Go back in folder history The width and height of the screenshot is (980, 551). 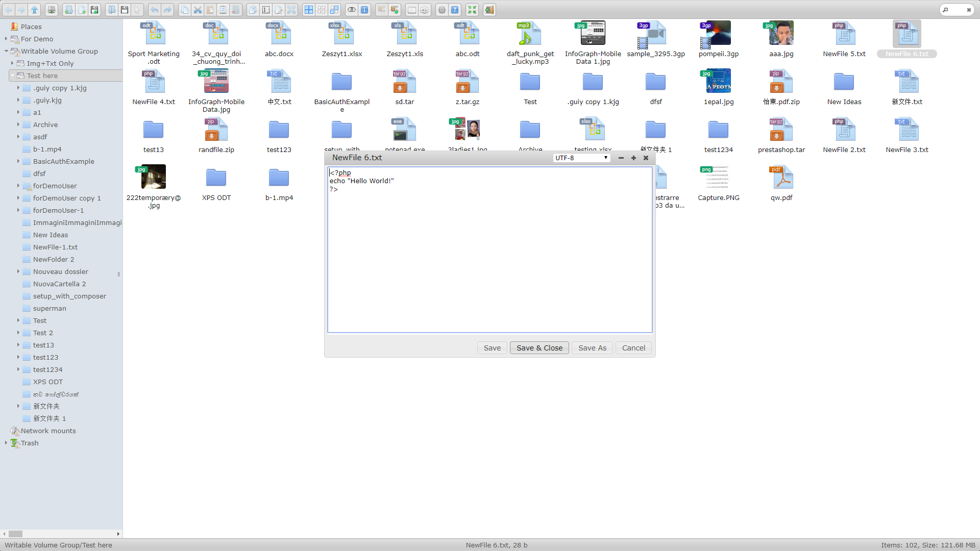pyautogui.click(x=9, y=10)
